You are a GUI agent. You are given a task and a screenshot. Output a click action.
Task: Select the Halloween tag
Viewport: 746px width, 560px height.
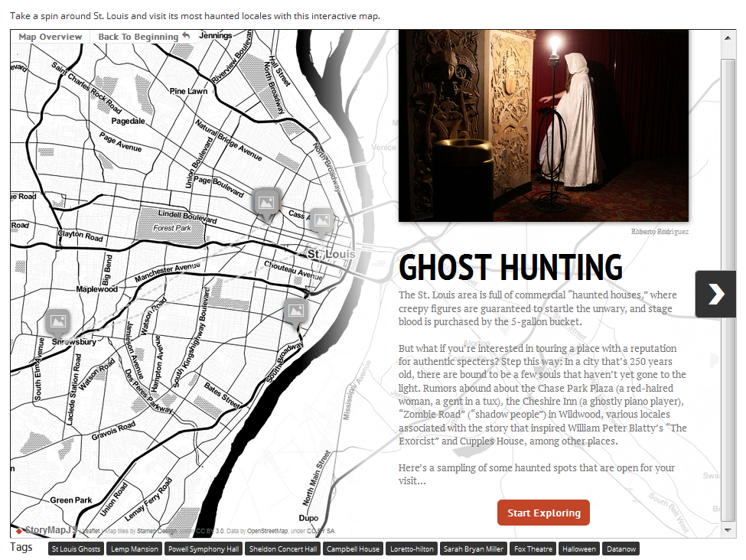coord(578,549)
